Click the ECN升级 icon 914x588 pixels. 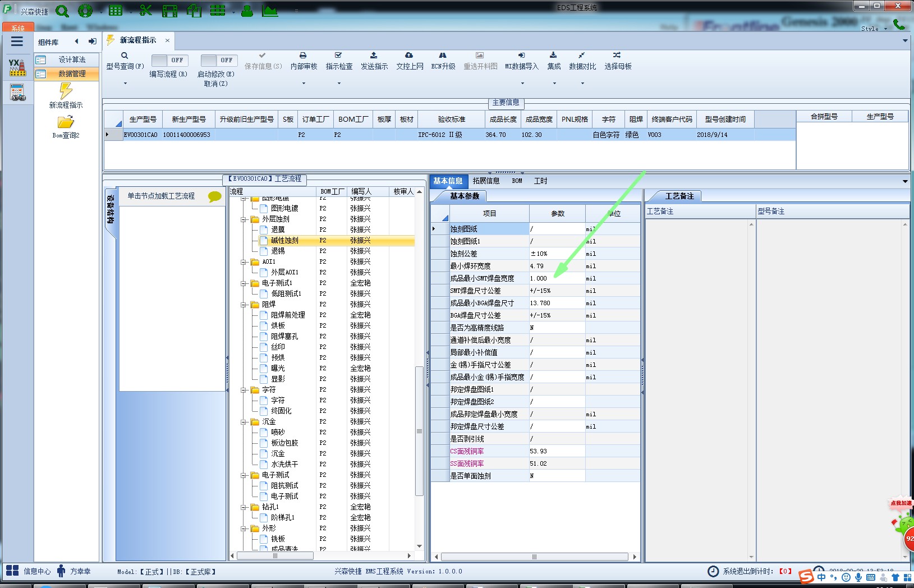click(443, 56)
